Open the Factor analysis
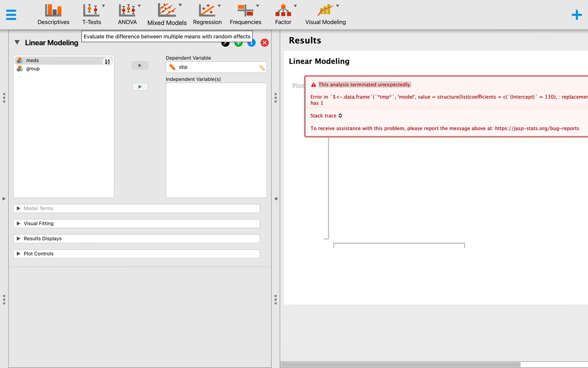 click(x=283, y=14)
